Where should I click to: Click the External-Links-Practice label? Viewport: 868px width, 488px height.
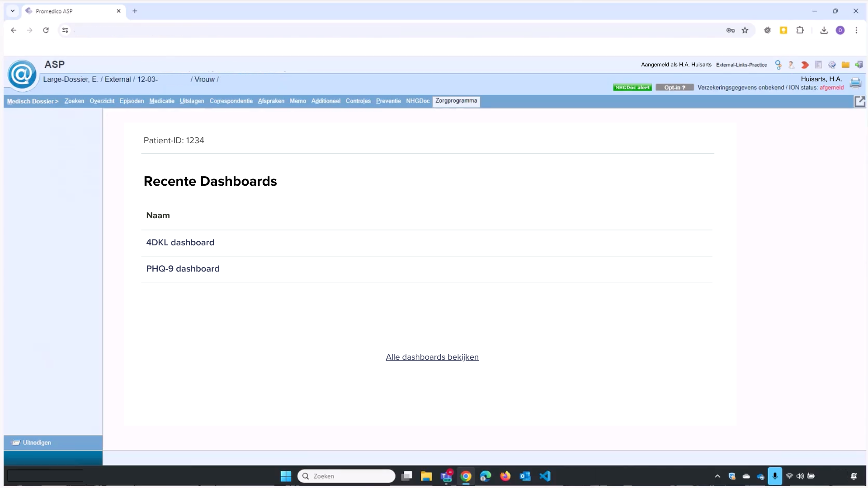coord(741,65)
